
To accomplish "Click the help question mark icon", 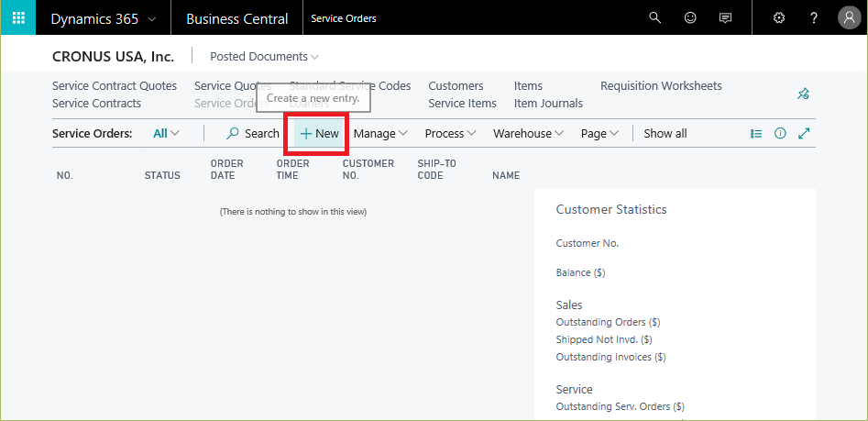I will pos(814,18).
